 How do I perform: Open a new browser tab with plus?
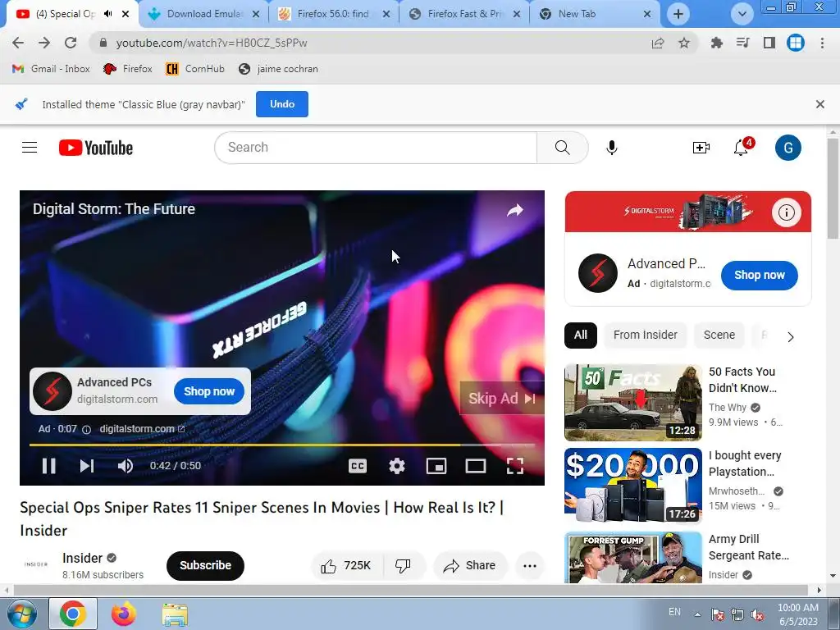click(678, 14)
